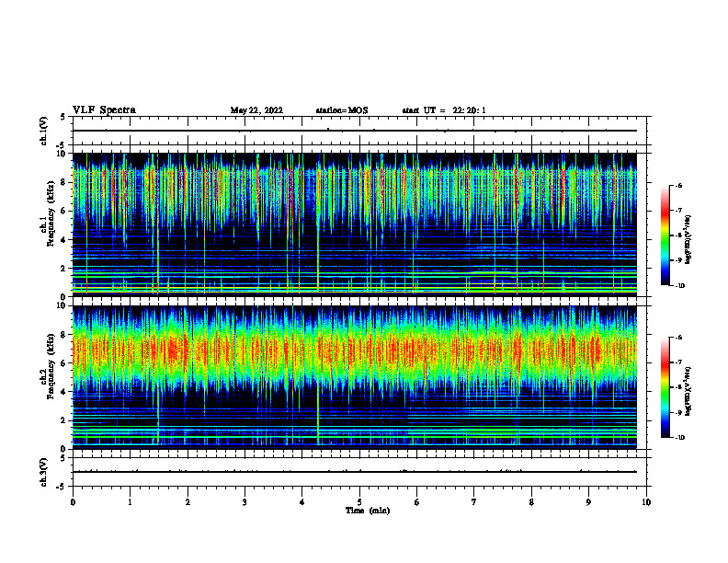The width and height of the screenshot is (728, 563).
Task: Click the "-6" tick on the ch.1 colorbar
Action: (x=678, y=185)
